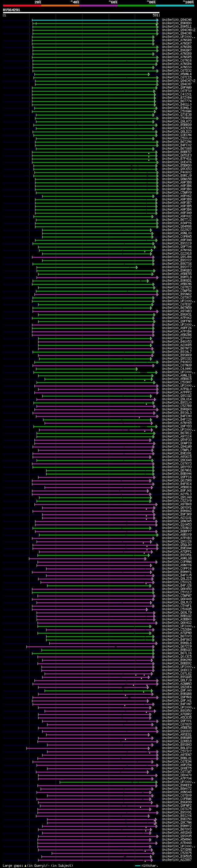197x868 pixels.
Task: Select hit label UniRef100_B9DI50
Action: pos(177,819)
